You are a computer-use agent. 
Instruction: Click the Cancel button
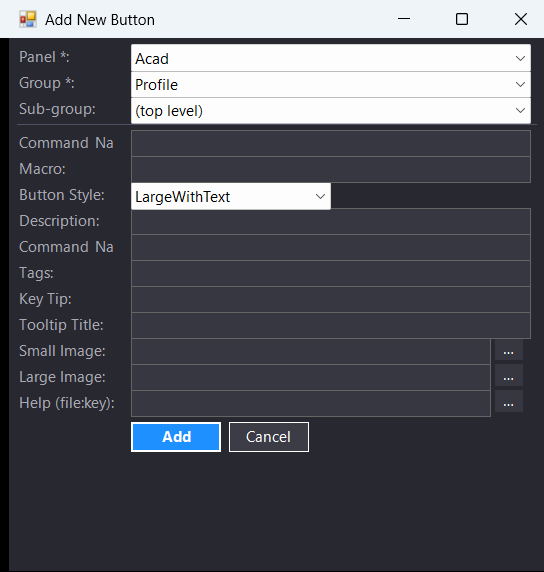pyautogui.click(x=269, y=437)
